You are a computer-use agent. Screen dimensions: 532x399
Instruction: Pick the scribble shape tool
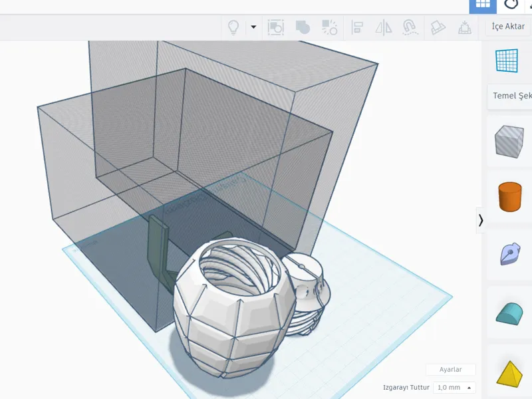[x=510, y=253]
